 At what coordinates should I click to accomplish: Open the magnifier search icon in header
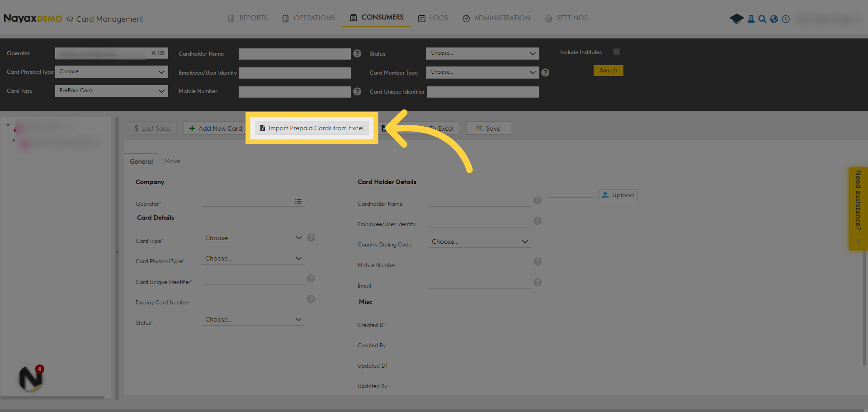(762, 19)
